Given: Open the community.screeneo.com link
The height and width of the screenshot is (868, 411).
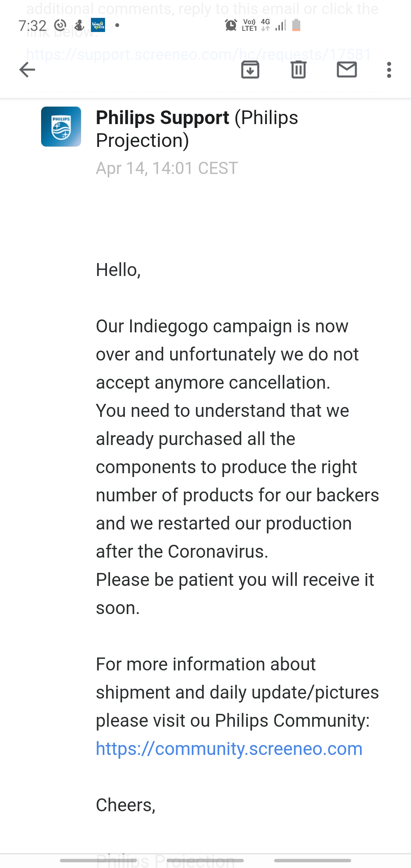Looking at the screenshot, I should coord(229,749).
